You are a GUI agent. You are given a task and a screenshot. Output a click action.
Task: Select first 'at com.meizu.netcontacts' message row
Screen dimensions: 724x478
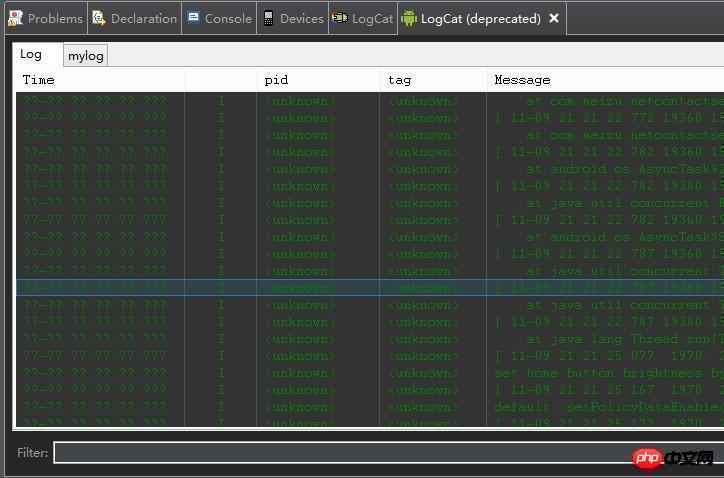pos(625,101)
